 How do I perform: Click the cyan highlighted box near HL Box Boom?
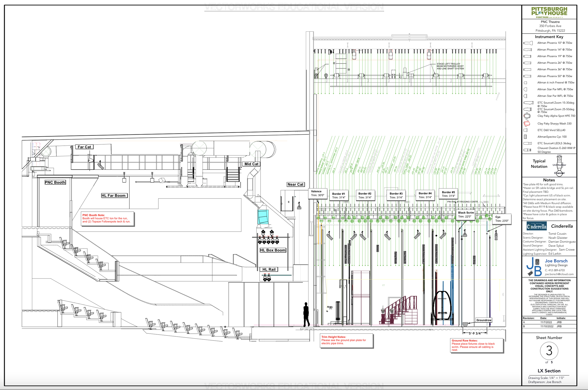coord(263,217)
